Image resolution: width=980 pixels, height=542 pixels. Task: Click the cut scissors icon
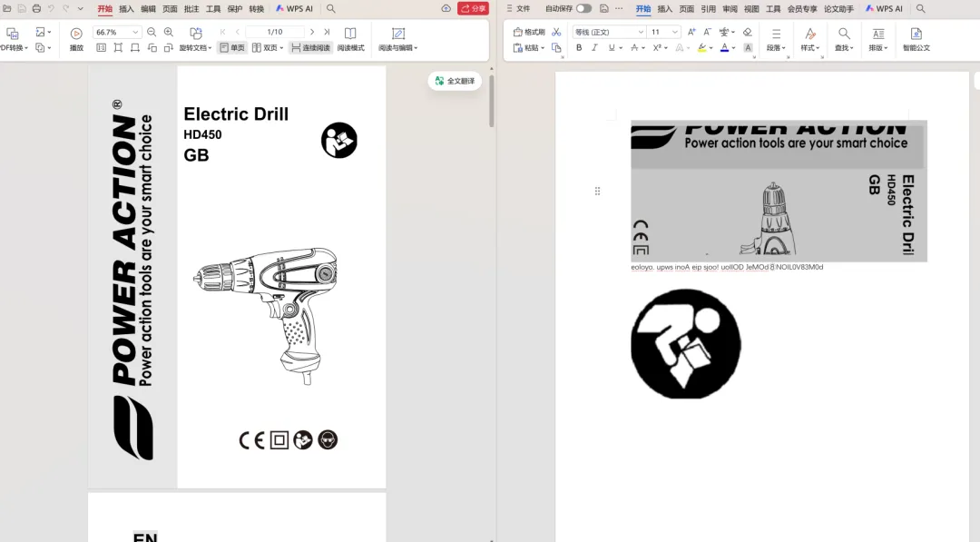point(556,32)
